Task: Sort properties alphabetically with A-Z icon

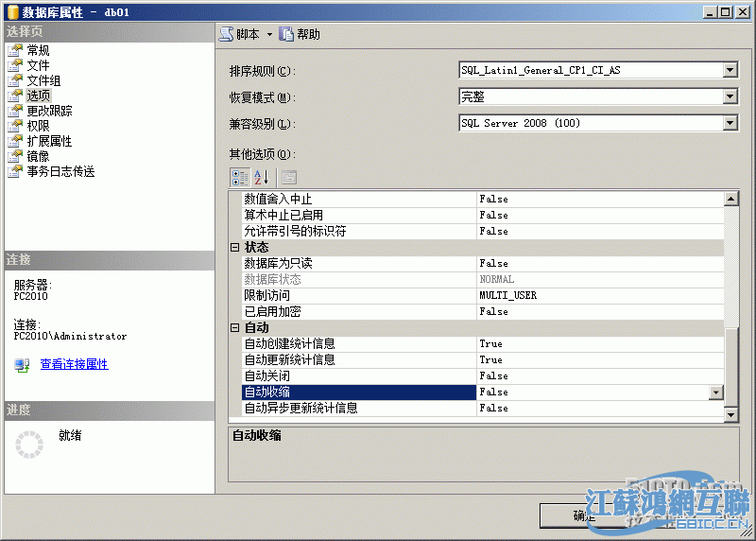Action: [x=262, y=178]
